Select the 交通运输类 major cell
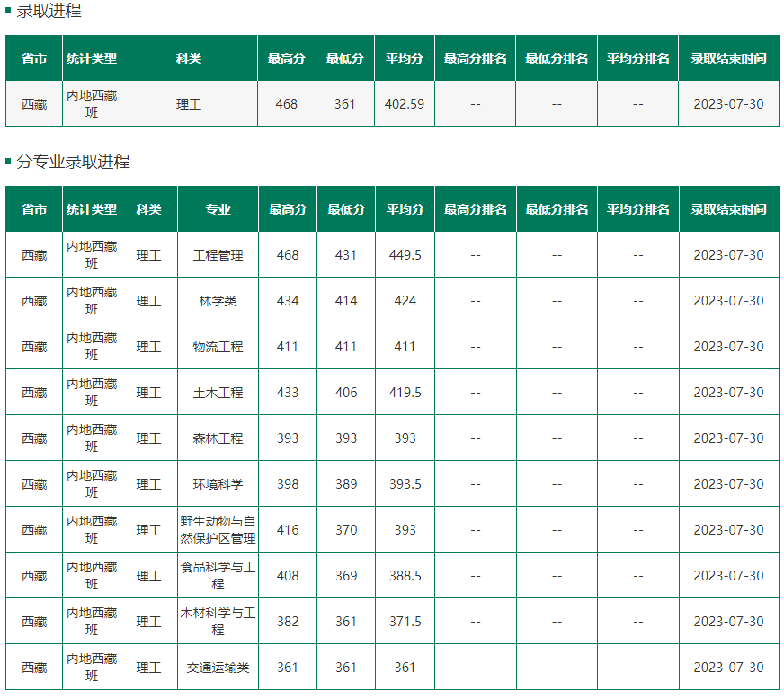The height and width of the screenshot is (699, 784). [218, 668]
